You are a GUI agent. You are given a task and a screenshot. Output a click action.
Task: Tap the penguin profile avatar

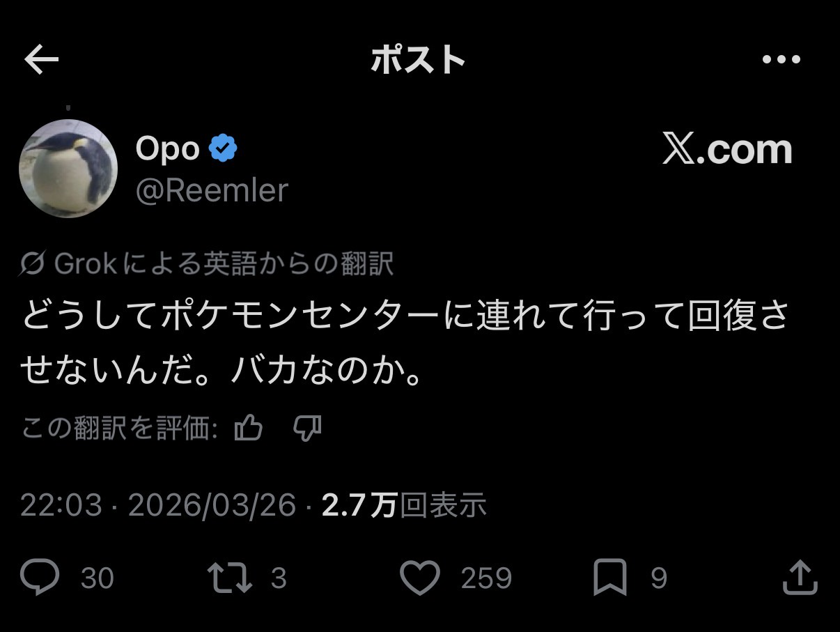click(x=68, y=168)
